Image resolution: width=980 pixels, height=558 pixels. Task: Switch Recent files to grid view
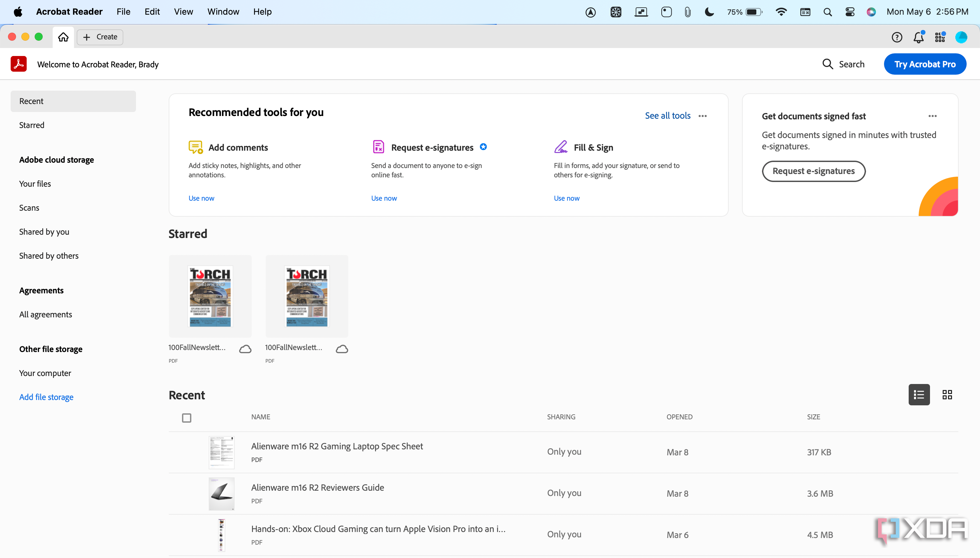point(947,394)
